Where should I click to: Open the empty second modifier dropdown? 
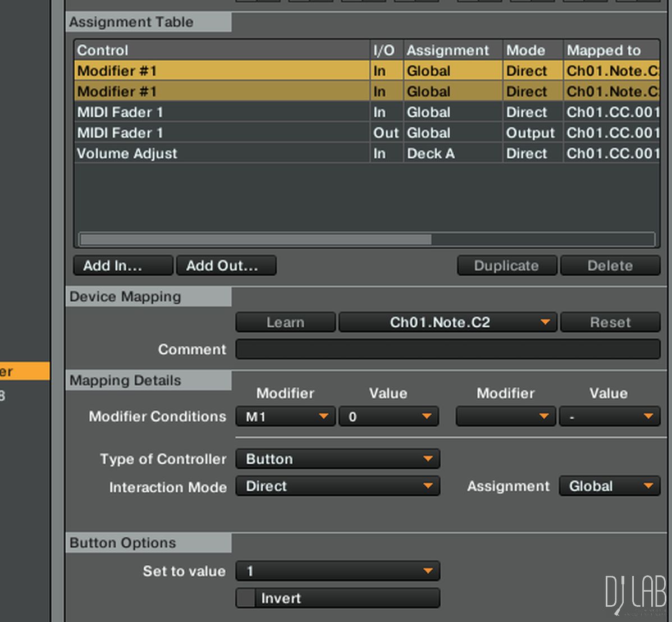point(505,417)
